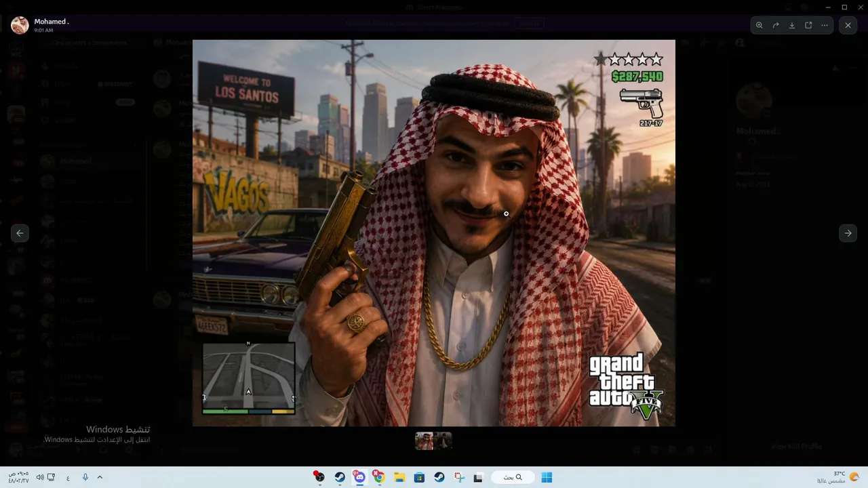Image resolution: width=868 pixels, height=488 pixels.
Task: Zoom in on the image with the magnifier icon
Action: pos(759,26)
